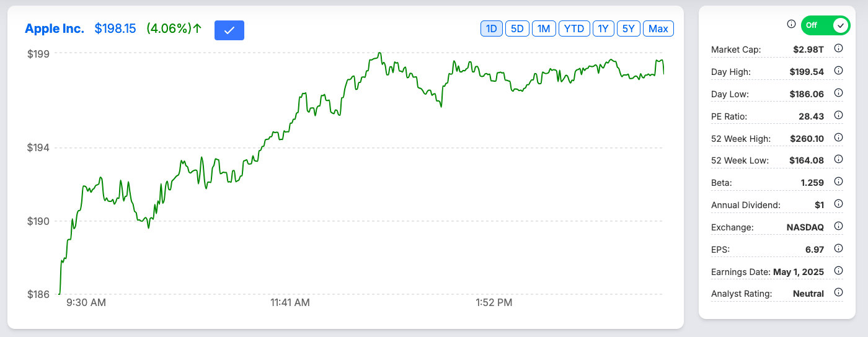
Task: Click the info icon left of the Off toggle
Action: coord(791,24)
